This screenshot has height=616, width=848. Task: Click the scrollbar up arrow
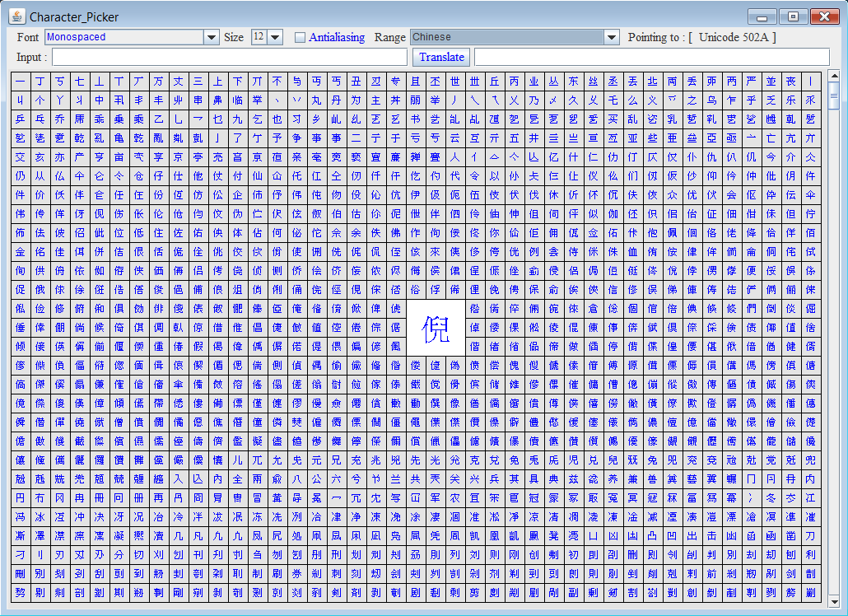[833, 77]
